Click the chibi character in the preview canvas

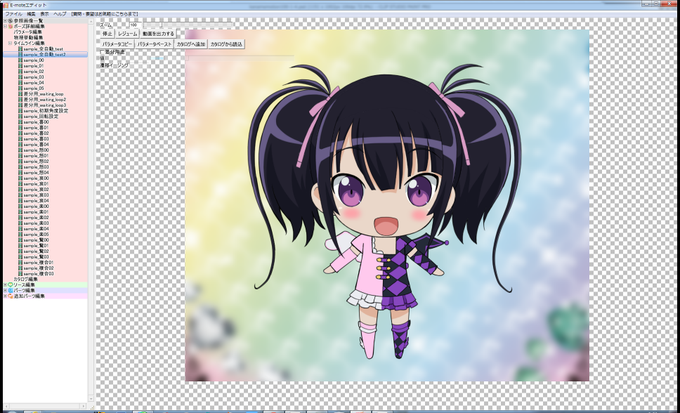(385, 213)
